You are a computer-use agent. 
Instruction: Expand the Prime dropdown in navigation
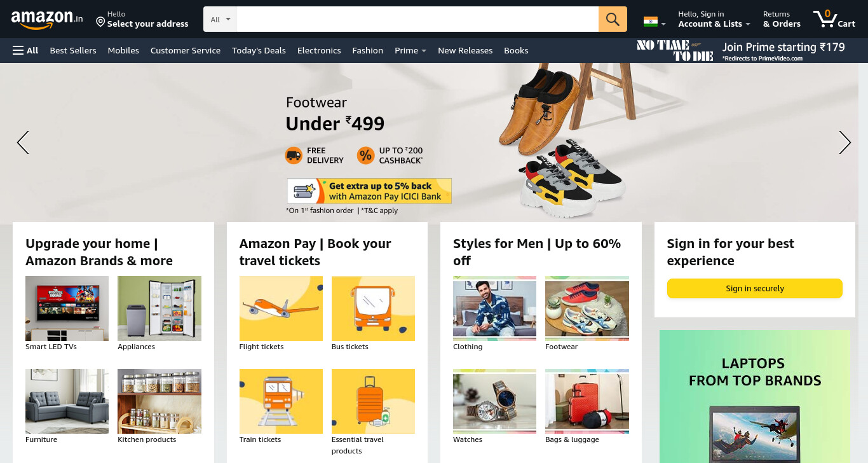click(410, 50)
